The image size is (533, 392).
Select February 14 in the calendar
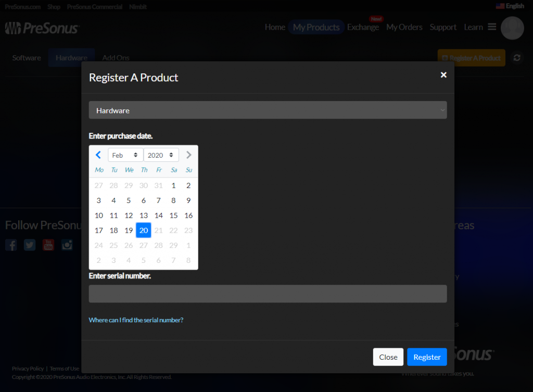(158, 215)
